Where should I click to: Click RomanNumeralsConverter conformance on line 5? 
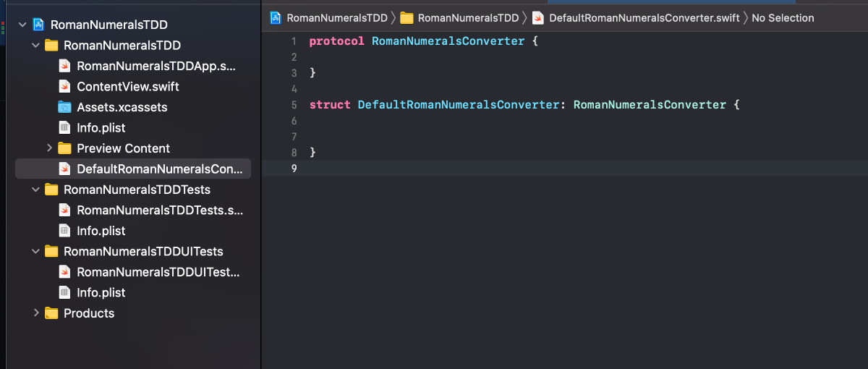pyautogui.click(x=650, y=105)
